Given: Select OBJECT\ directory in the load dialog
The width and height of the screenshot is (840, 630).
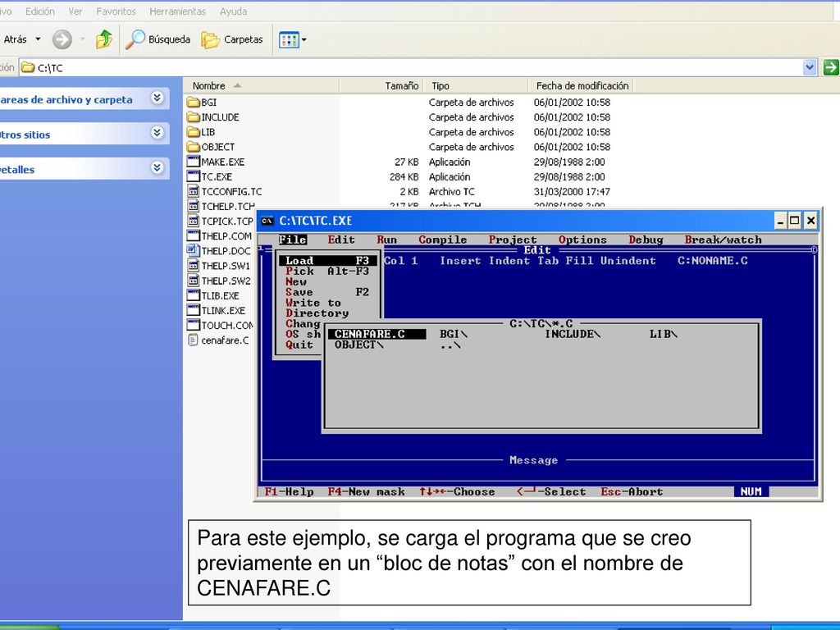Looking at the screenshot, I should (359, 345).
